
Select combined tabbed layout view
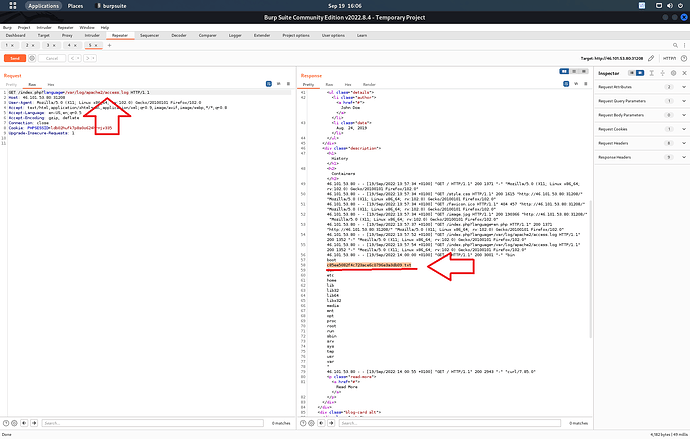(x=584, y=71)
